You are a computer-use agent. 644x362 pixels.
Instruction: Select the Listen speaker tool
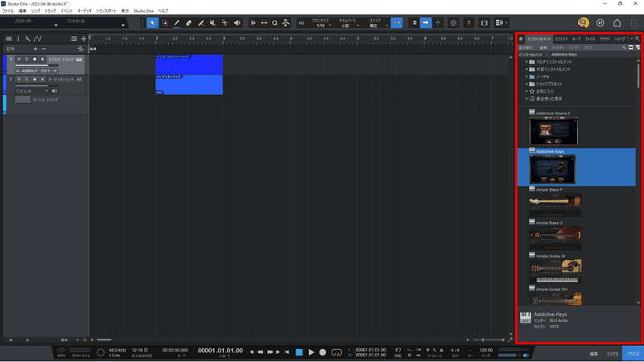(237, 23)
